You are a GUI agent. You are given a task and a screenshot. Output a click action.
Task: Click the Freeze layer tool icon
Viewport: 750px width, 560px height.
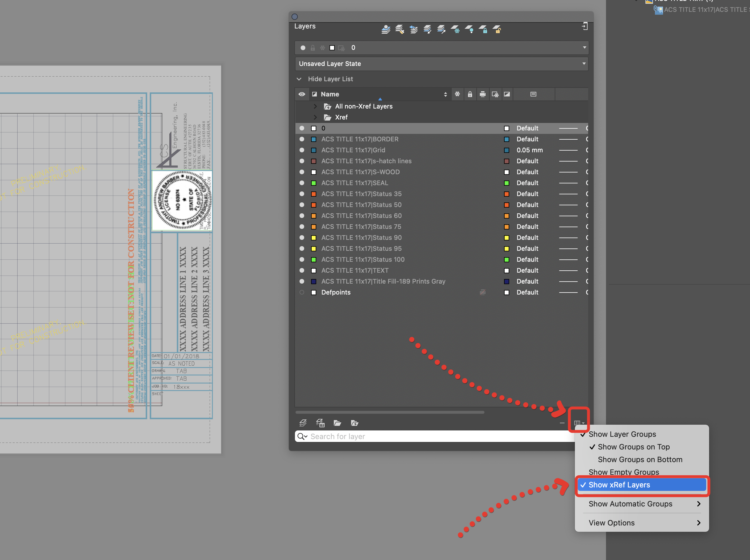455,29
